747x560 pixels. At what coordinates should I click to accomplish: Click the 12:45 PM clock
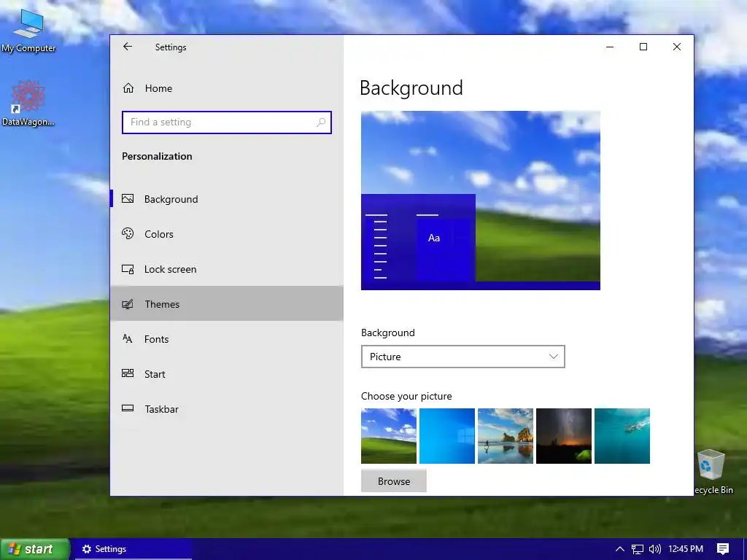tap(686, 549)
